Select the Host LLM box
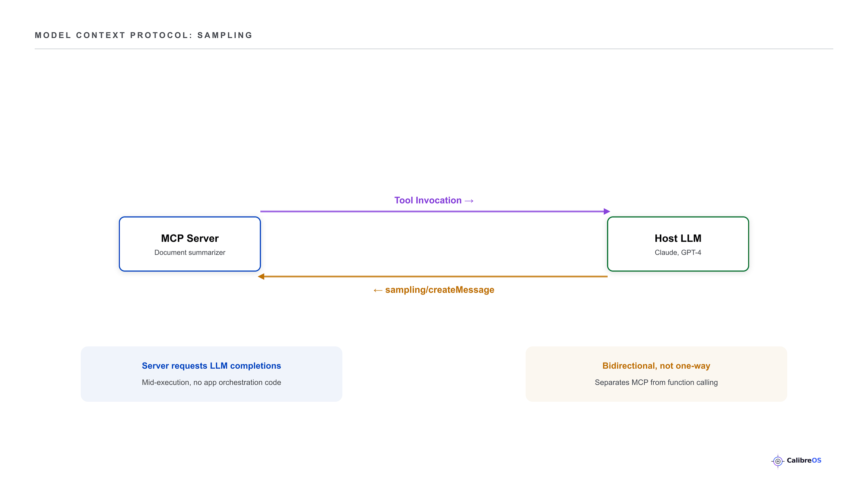Screen dimensions: 868x488 point(678,244)
